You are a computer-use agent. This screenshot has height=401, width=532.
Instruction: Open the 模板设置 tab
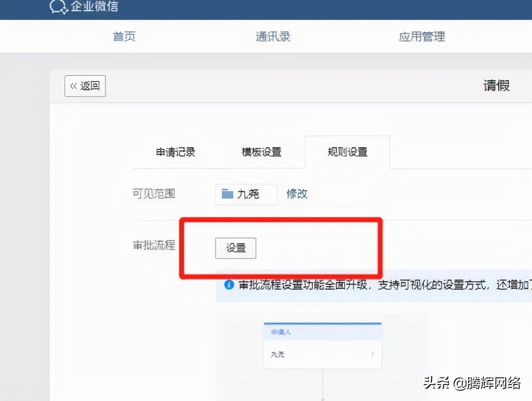click(x=262, y=152)
